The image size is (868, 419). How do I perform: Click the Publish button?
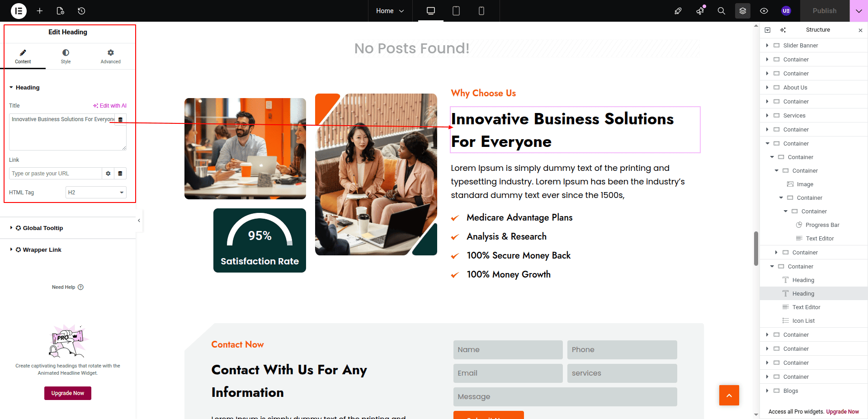pyautogui.click(x=825, y=11)
